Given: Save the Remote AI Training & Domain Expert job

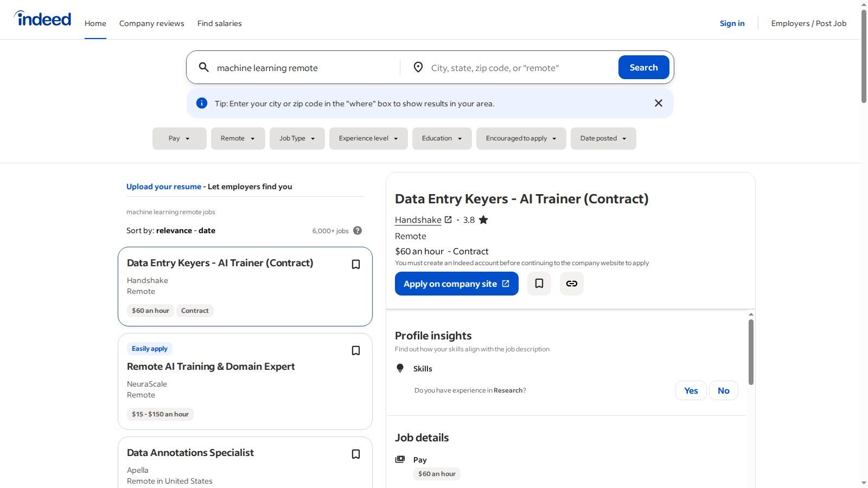Looking at the screenshot, I should coord(356,351).
